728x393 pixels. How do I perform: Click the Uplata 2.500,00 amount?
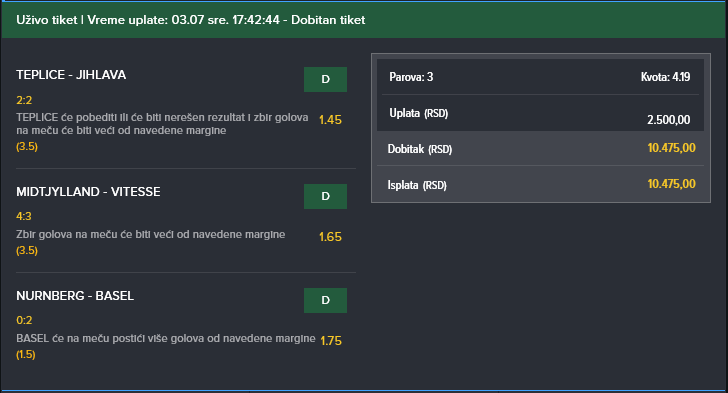(x=669, y=120)
